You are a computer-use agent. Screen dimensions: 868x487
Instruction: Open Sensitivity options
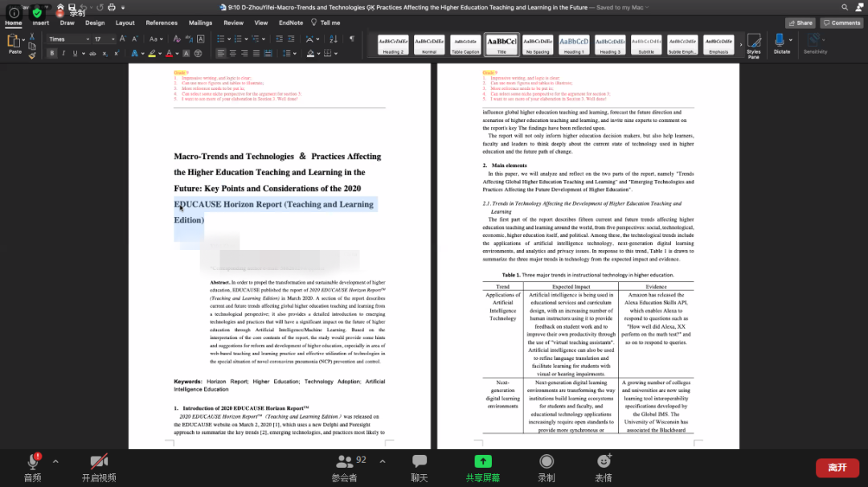coord(815,43)
